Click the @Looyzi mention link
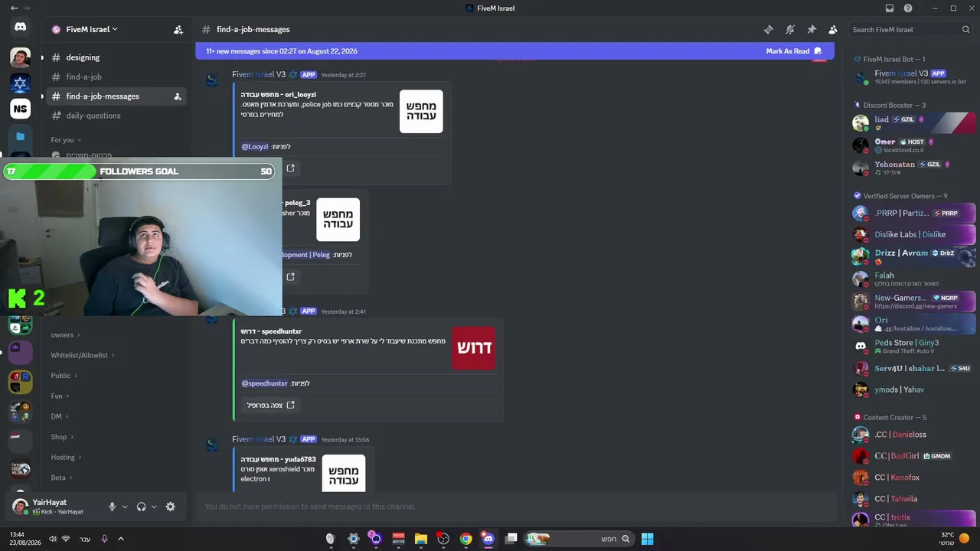The image size is (980, 551). point(255,147)
